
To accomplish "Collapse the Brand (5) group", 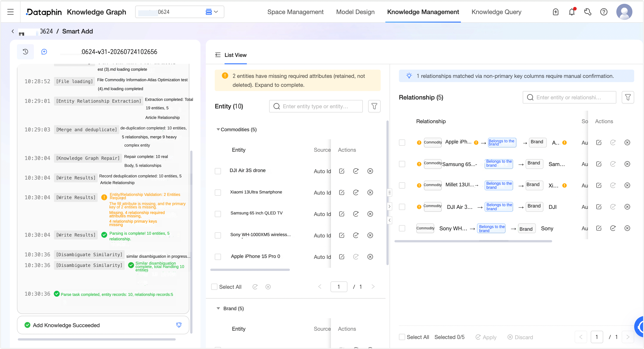I will click(218, 308).
